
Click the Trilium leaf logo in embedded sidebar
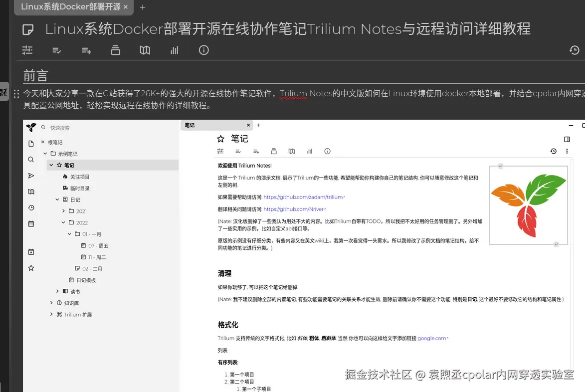[x=31, y=128]
